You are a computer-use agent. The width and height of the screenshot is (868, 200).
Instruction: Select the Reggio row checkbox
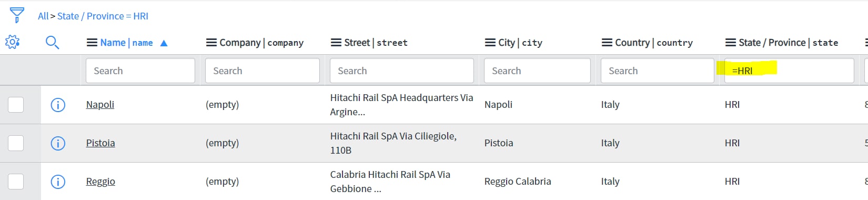16,182
